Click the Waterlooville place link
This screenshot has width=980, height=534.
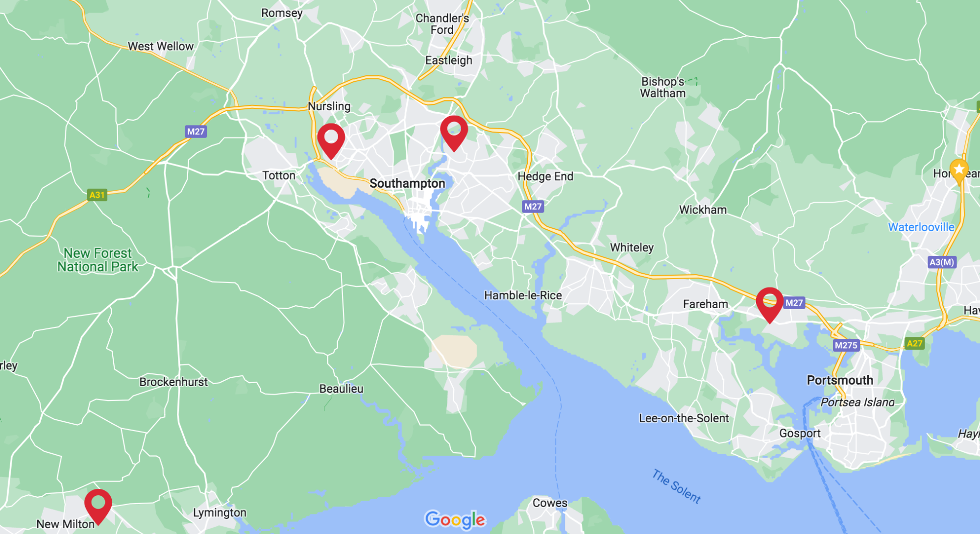tap(921, 227)
